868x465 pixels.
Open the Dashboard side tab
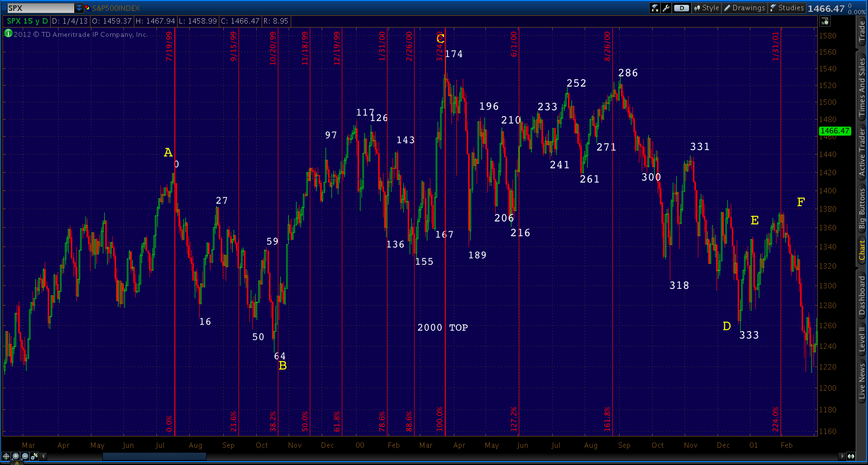pyautogui.click(x=862, y=295)
